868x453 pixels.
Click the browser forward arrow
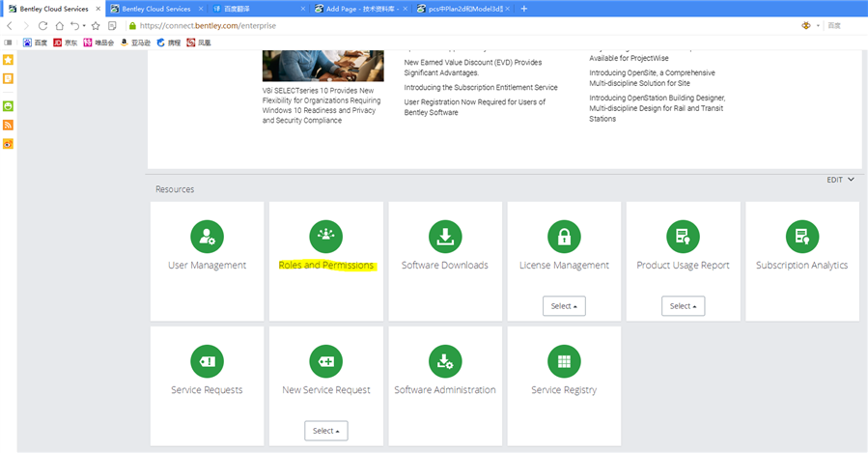click(26, 25)
